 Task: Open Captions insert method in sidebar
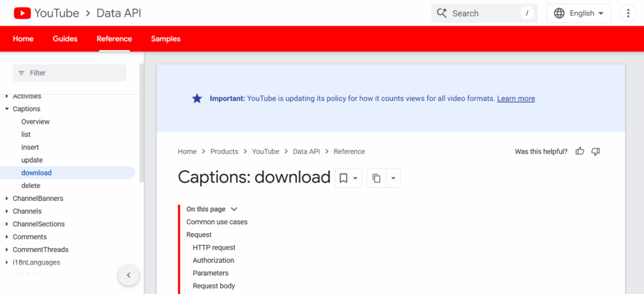[x=30, y=147]
